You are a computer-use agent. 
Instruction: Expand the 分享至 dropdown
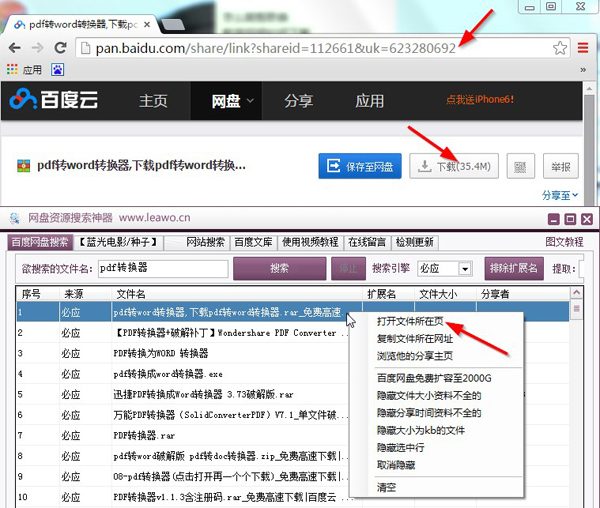[x=560, y=195]
